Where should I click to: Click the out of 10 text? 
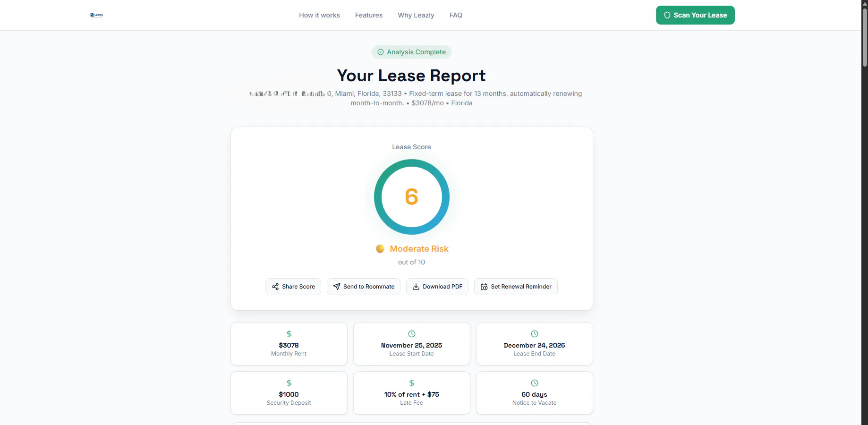pyautogui.click(x=411, y=262)
